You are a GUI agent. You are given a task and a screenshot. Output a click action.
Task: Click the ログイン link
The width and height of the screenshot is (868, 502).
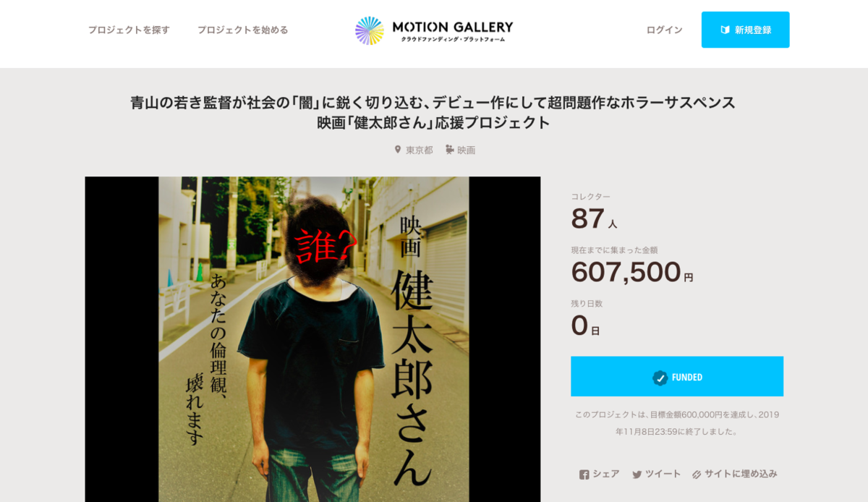pos(664,30)
